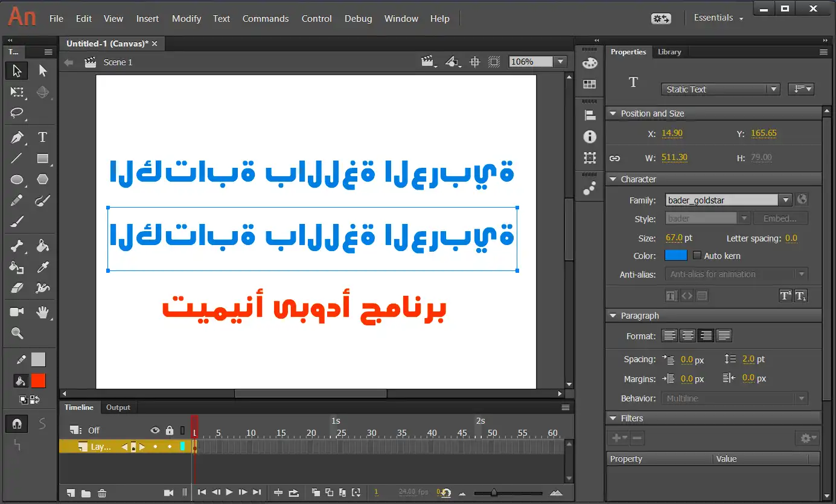
Task: Select the Bone tool
Action: [17, 246]
